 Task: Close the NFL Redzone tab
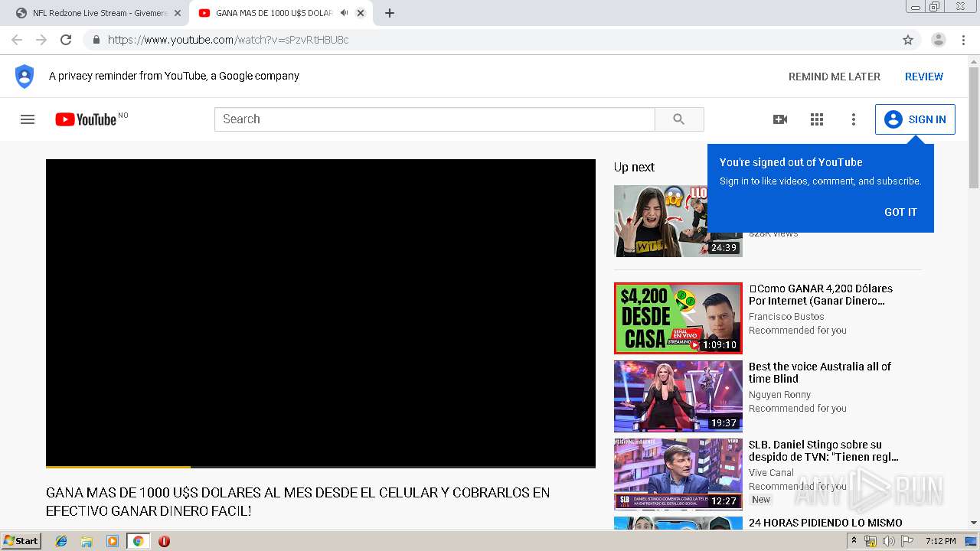click(x=178, y=13)
